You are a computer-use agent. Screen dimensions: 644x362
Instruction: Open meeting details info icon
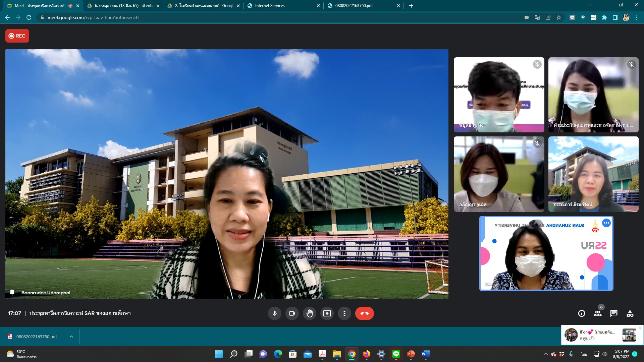581,313
